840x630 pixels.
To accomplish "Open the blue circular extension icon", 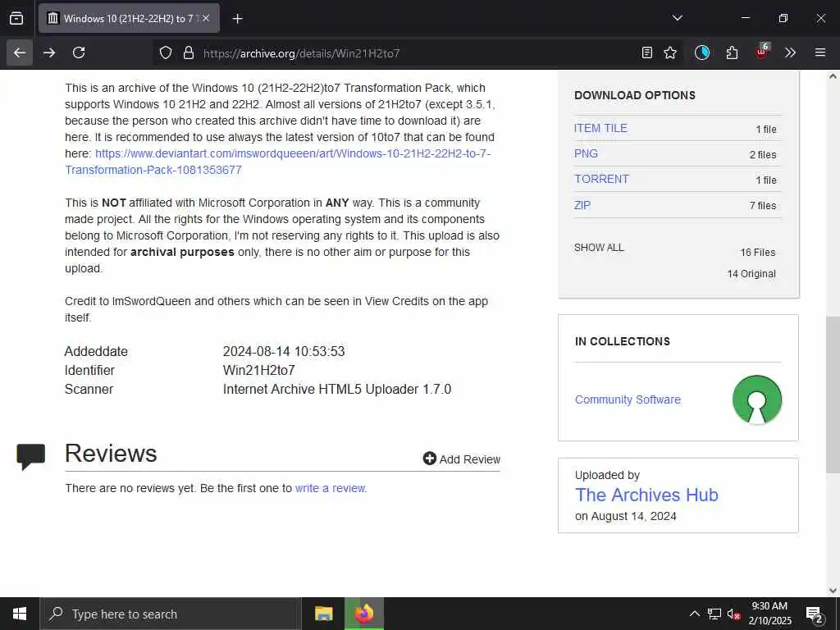I will tap(702, 52).
